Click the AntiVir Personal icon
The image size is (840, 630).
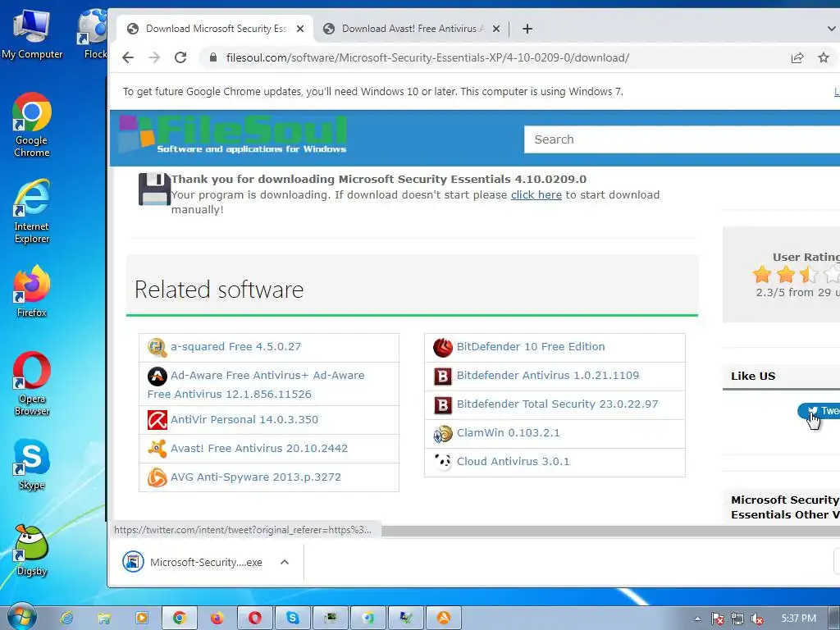pyautogui.click(x=157, y=420)
